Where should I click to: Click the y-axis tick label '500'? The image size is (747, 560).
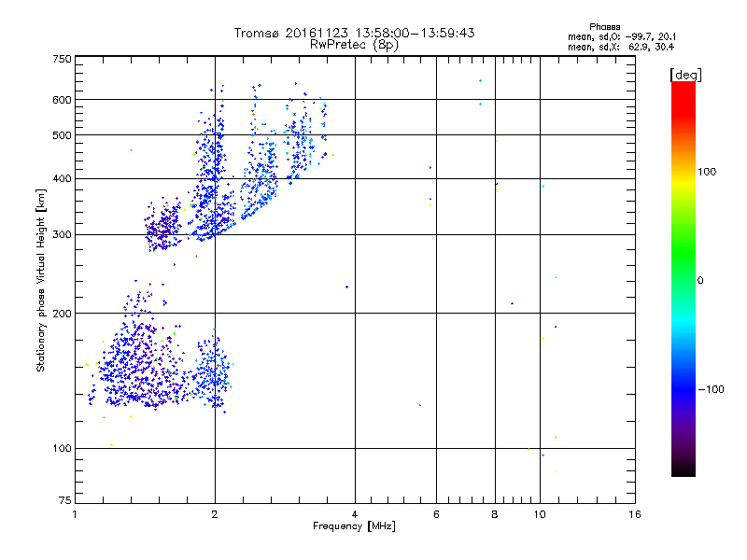click(x=62, y=135)
